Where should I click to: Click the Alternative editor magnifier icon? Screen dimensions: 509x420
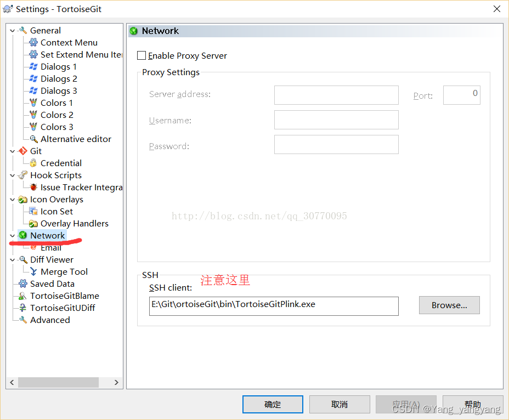33,139
